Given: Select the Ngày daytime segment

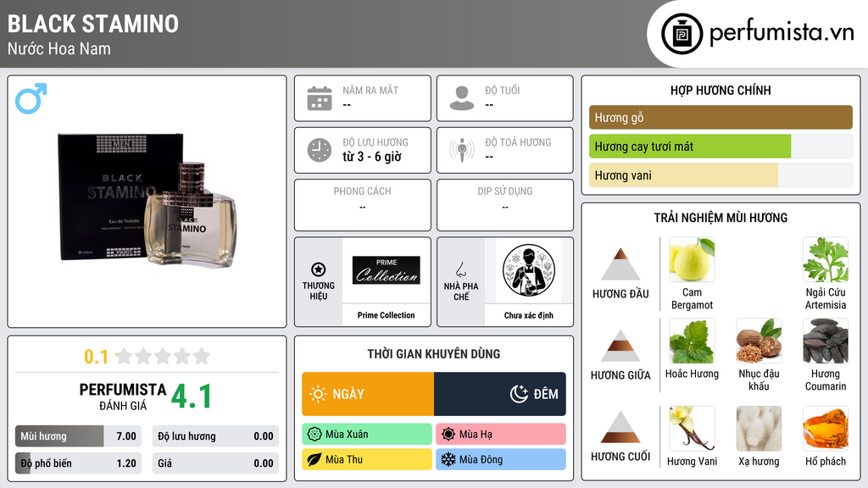Looking at the screenshot, I should tap(368, 394).
